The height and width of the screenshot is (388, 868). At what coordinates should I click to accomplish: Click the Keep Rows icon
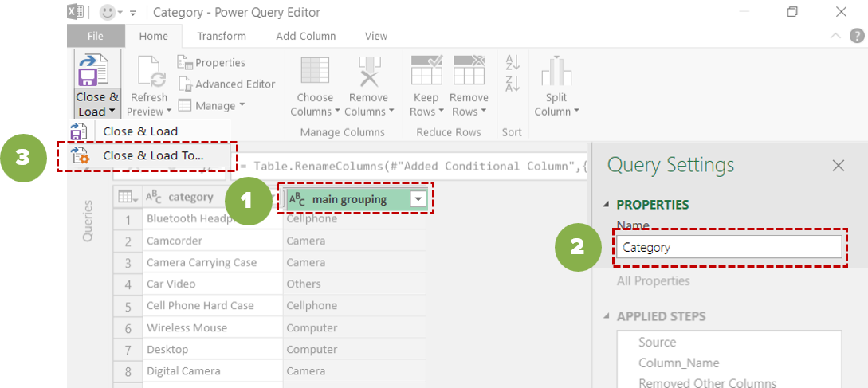click(426, 70)
